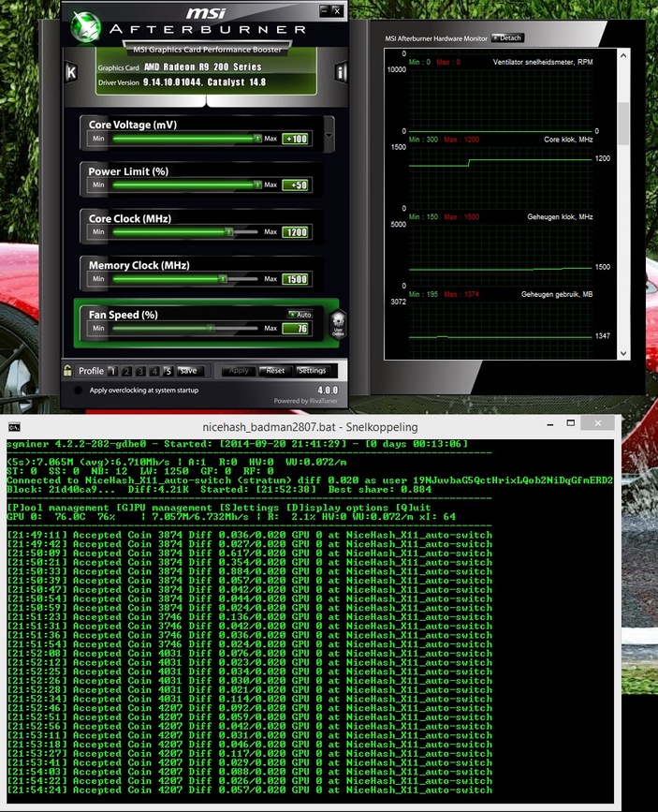Detach the Hardware Monitor panel
The height and width of the screenshot is (812, 658).
[507, 37]
